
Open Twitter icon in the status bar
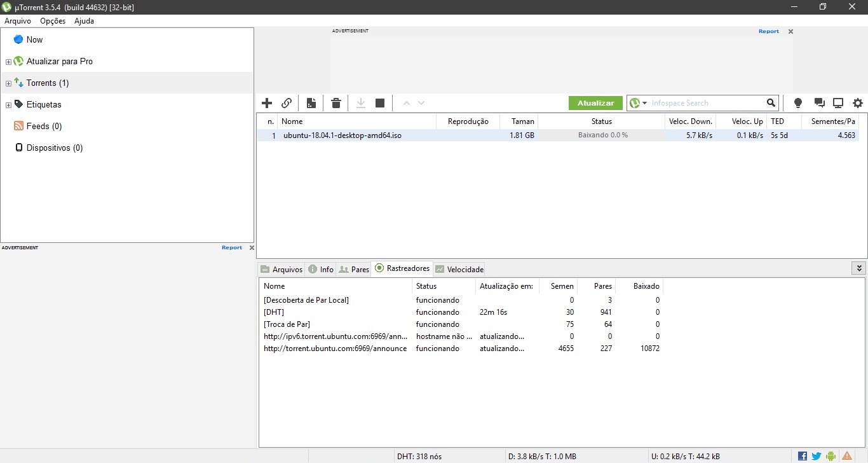[817, 456]
